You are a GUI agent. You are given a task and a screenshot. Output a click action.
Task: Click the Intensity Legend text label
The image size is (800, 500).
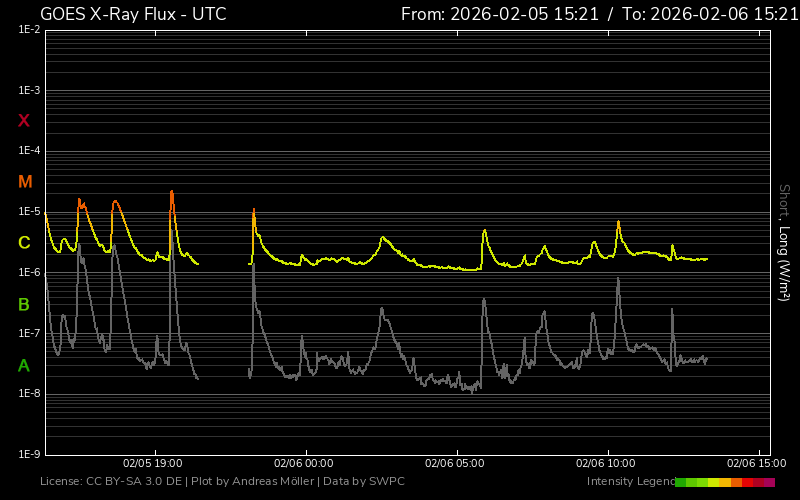point(628,482)
